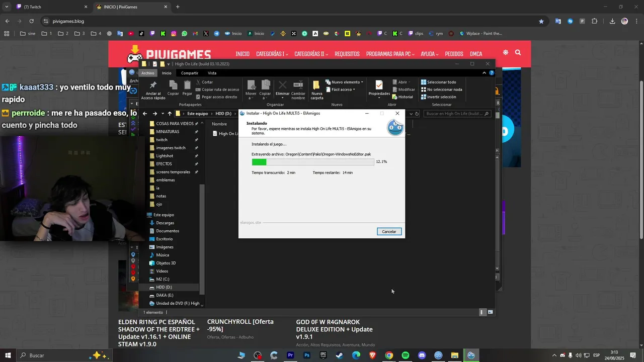Switch to large icons view in Explorer status bar
Image resolution: width=644 pixels, height=362 pixels.
(x=491, y=312)
